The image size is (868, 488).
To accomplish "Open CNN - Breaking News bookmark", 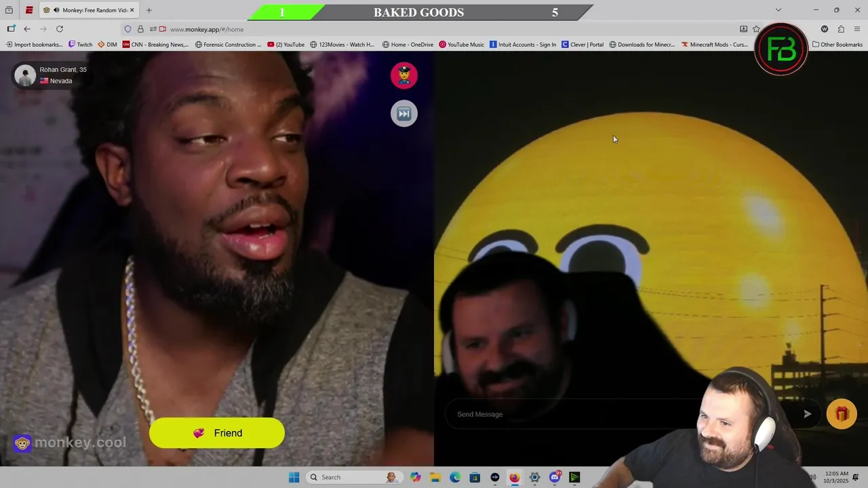I will click(156, 45).
